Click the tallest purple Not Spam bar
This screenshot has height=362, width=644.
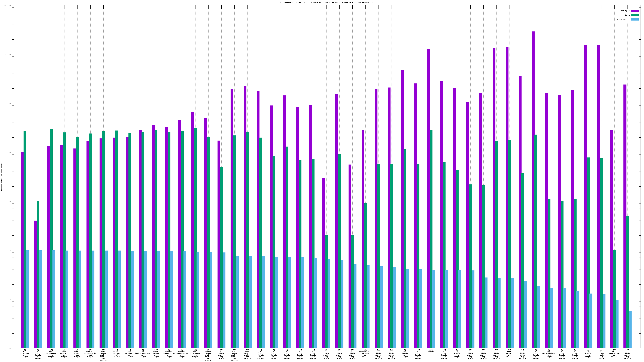coord(533,175)
